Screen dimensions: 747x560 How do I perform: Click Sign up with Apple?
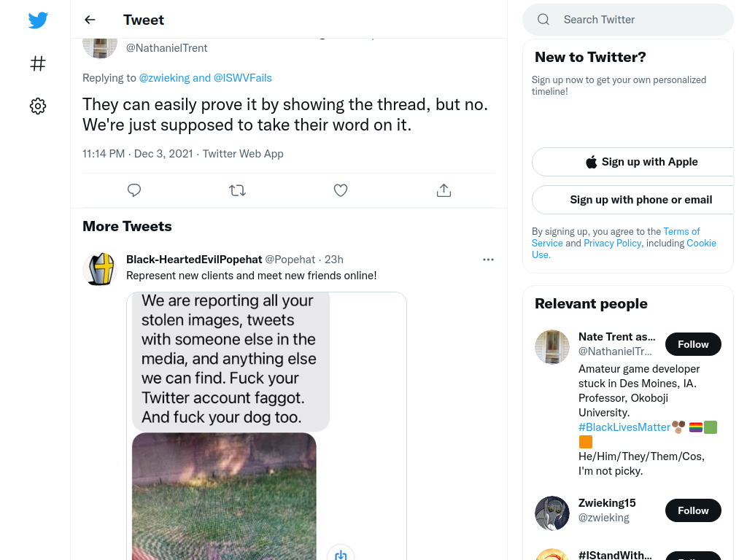coord(639,162)
